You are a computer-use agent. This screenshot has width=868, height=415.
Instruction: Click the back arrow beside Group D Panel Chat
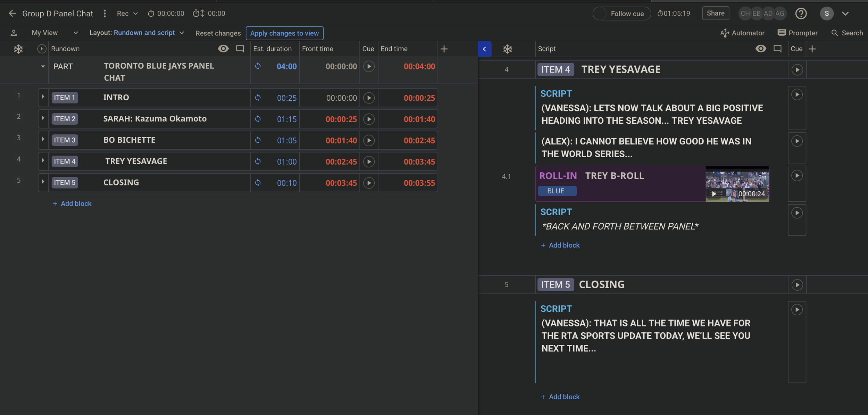click(12, 14)
